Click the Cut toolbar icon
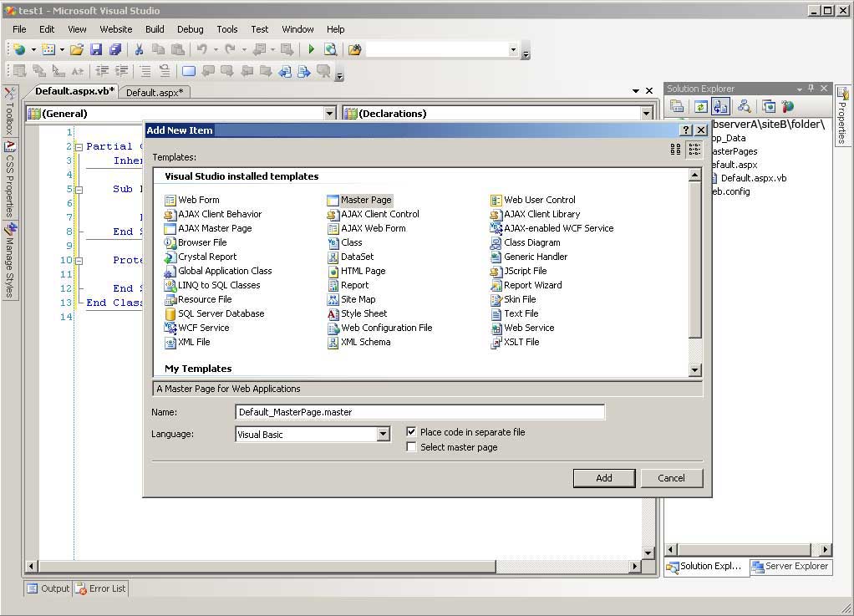 click(139, 49)
